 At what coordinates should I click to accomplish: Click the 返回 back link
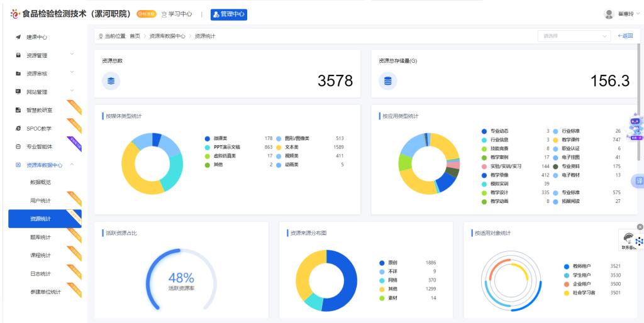[x=625, y=36]
